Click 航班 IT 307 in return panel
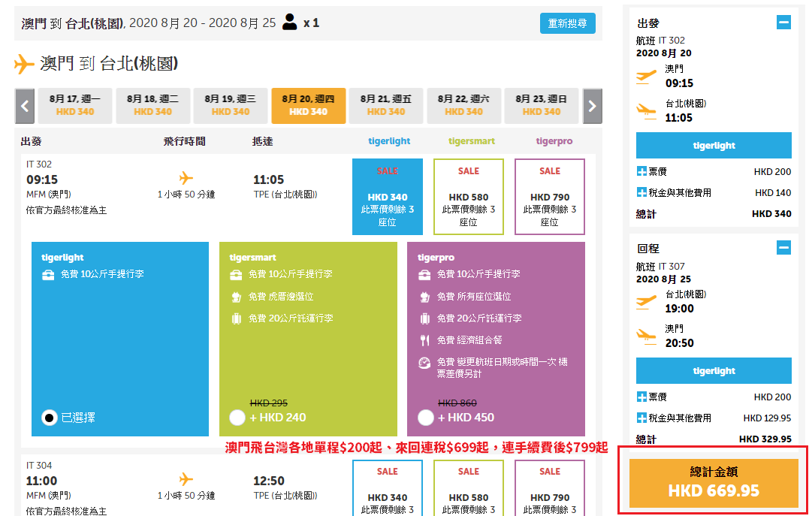This screenshot has width=812, height=516. pyautogui.click(x=660, y=267)
